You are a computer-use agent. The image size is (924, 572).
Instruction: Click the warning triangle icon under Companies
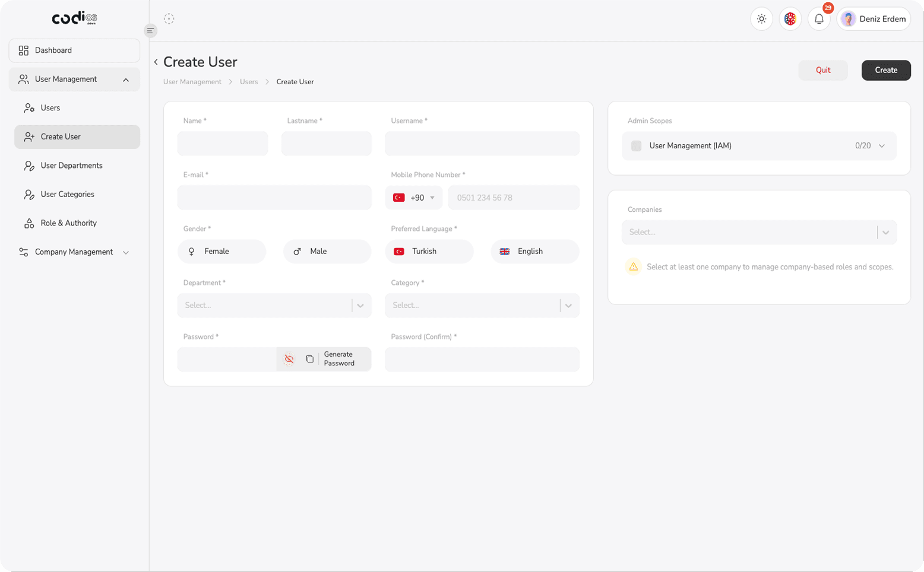point(634,267)
